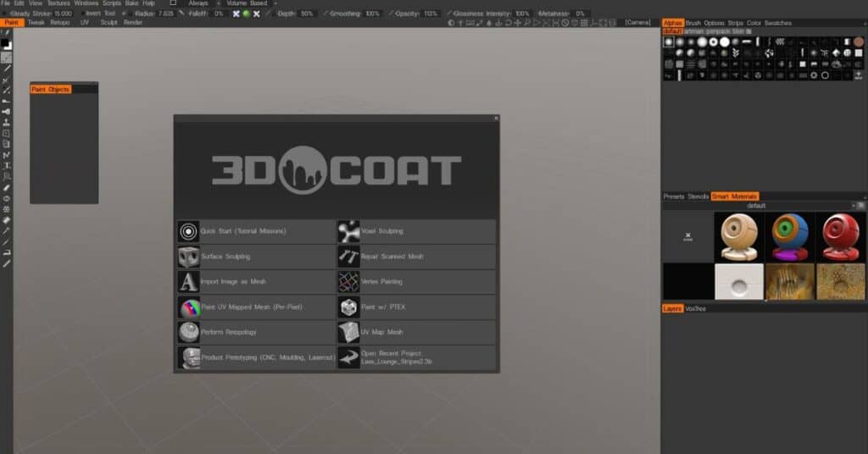Click the Layers tab

click(x=672, y=308)
